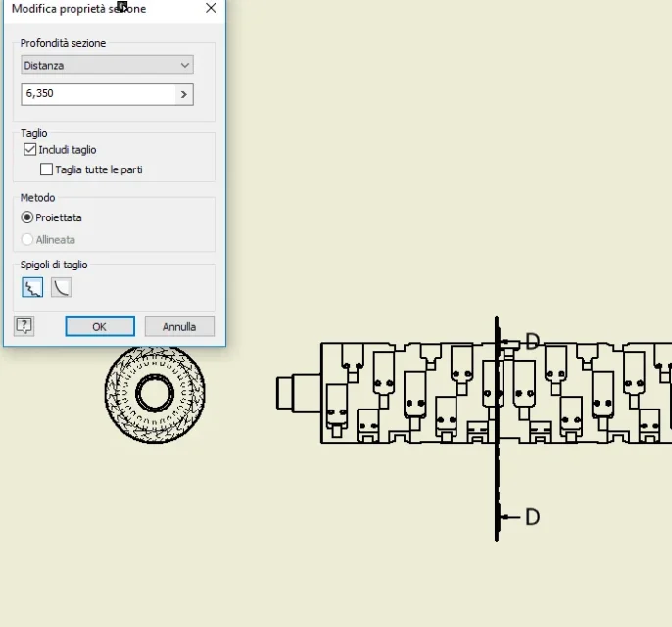The image size is (672, 627).
Task: Click into the 6,350 depth field
Action: [99, 94]
